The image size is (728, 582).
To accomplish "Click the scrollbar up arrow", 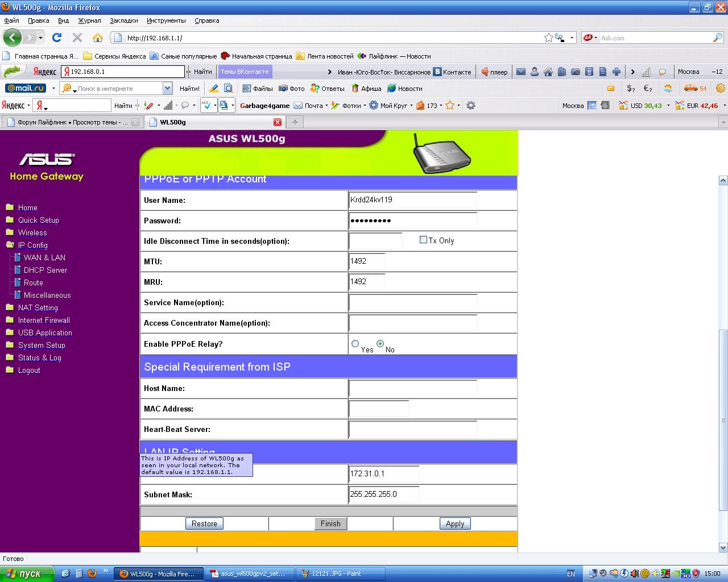I will (x=723, y=181).
